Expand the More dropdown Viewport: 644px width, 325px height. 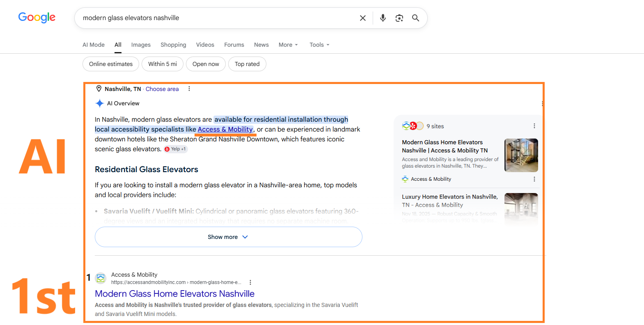[288, 45]
